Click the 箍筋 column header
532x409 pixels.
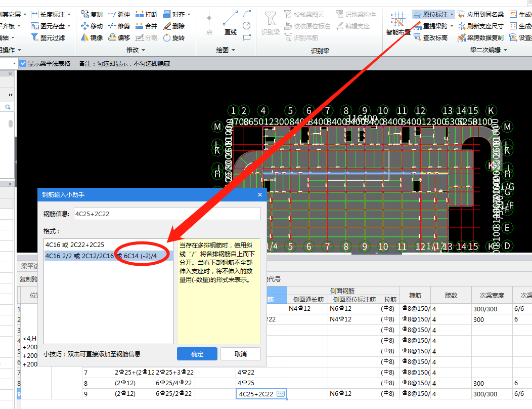(x=415, y=295)
